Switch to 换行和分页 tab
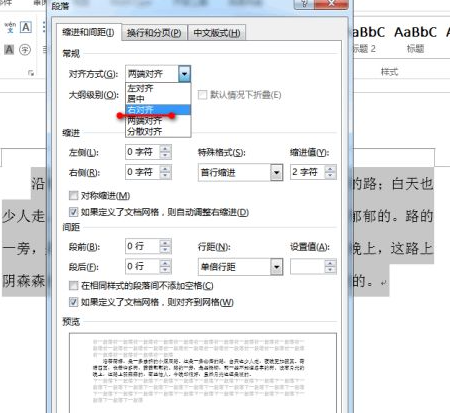 pyautogui.click(x=154, y=33)
